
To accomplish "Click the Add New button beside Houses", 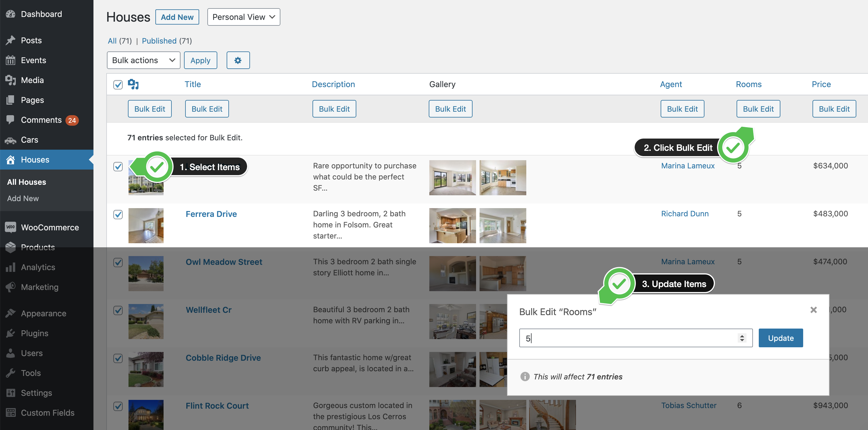I will pyautogui.click(x=177, y=17).
